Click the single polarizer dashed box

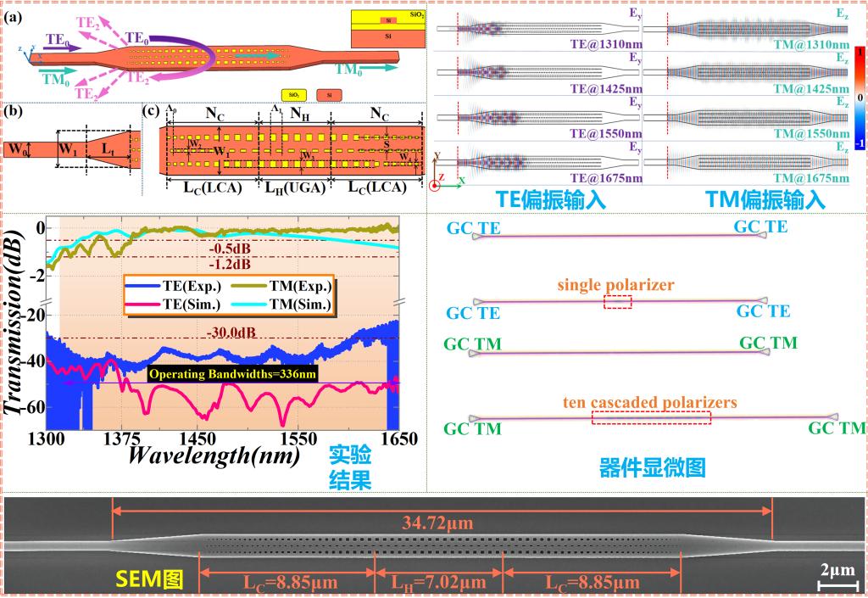617,302
